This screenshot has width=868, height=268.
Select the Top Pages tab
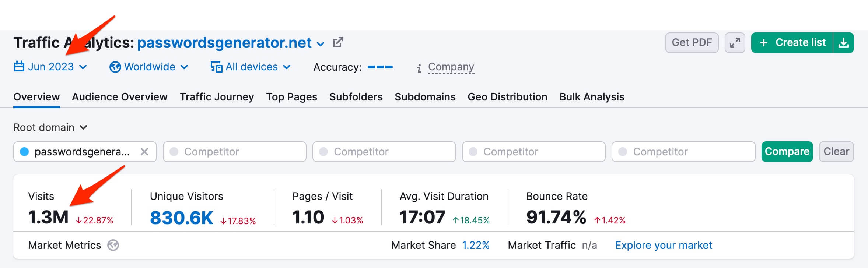[x=291, y=97]
